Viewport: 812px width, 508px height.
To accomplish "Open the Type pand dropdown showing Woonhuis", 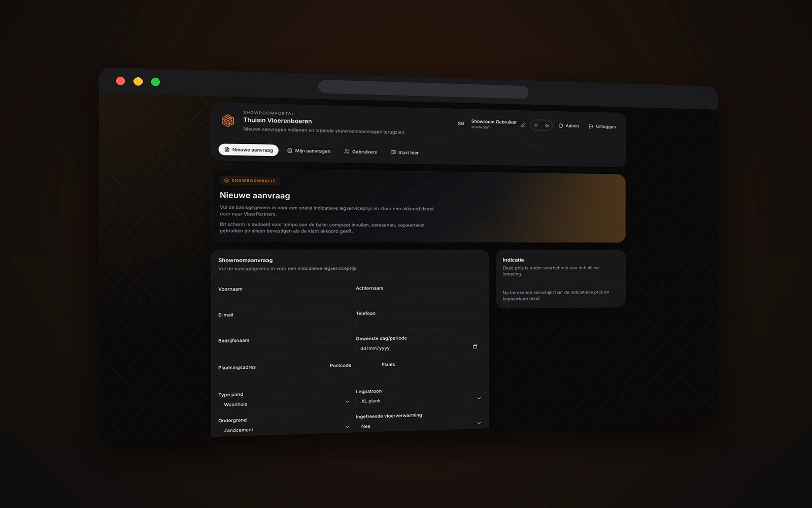I will pos(284,403).
